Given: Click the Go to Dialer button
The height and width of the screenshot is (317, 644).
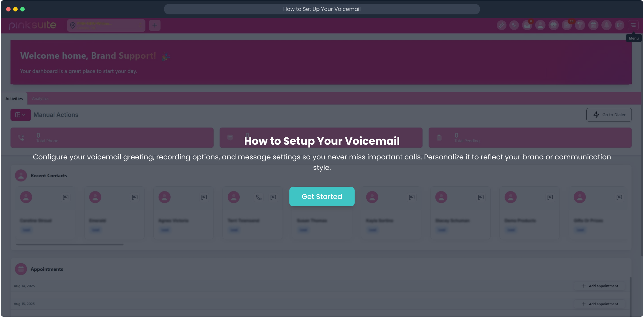Looking at the screenshot, I should 609,115.
